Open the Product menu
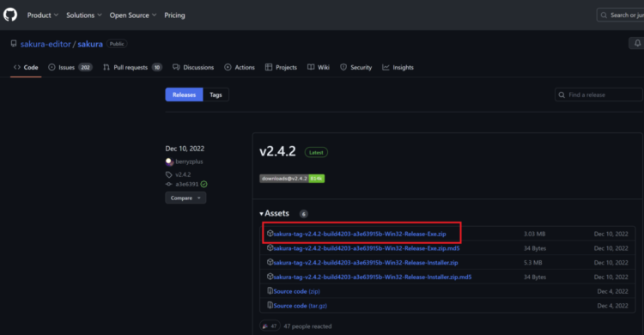Screen dimensions: 644x335 43,15
